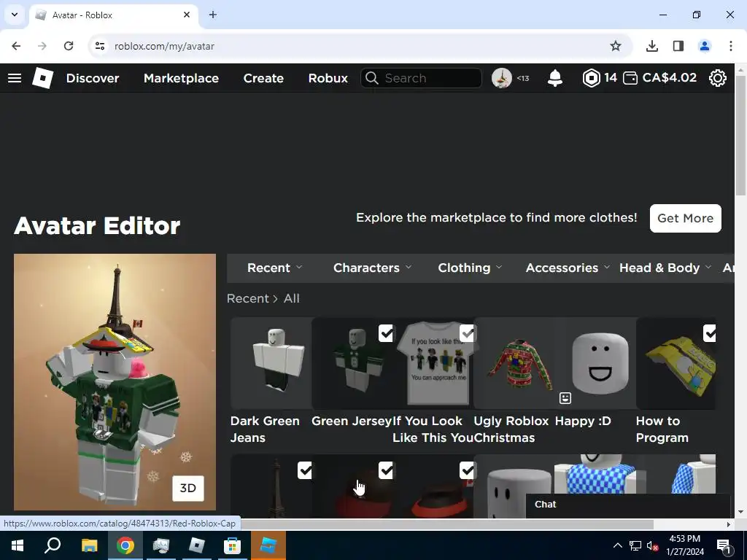Image resolution: width=747 pixels, height=560 pixels.
Task: Uncheck the Green Jersey item
Action: click(387, 333)
